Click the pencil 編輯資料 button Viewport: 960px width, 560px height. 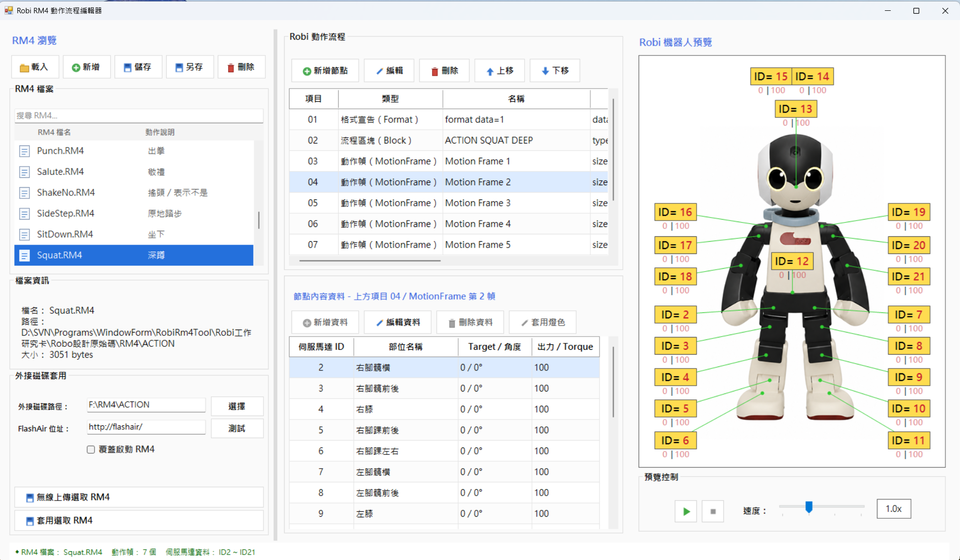(398, 322)
